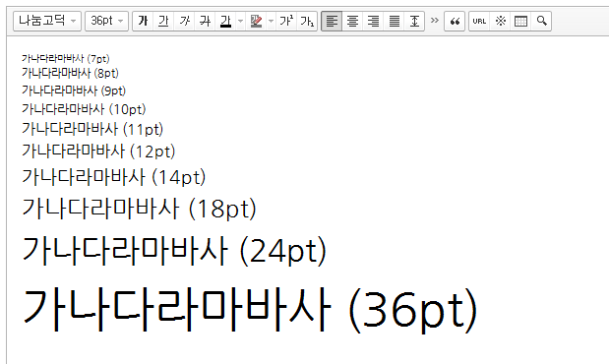The width and height of the screenshot is (609, 364).
Task: Open the line spacing option
Action: tap(414, 21)
